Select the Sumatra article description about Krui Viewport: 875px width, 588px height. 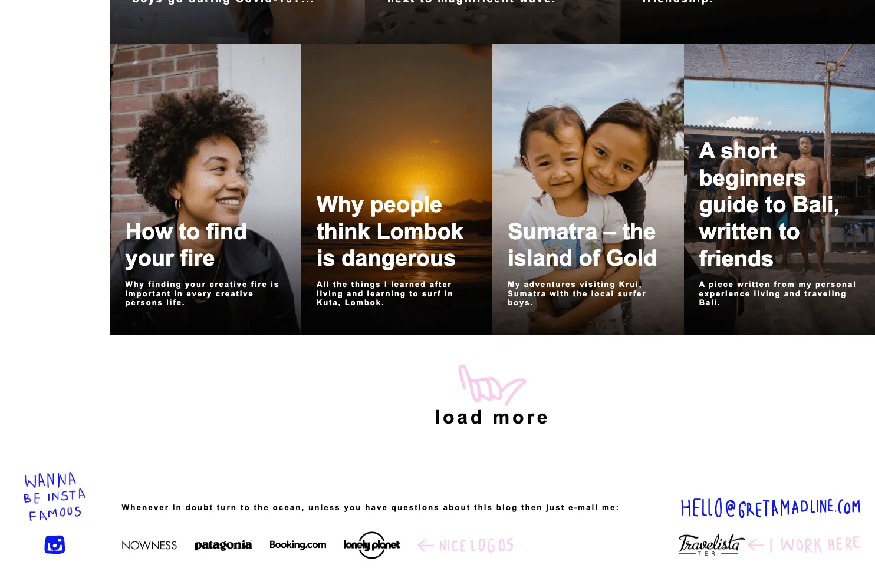[577, 293]
